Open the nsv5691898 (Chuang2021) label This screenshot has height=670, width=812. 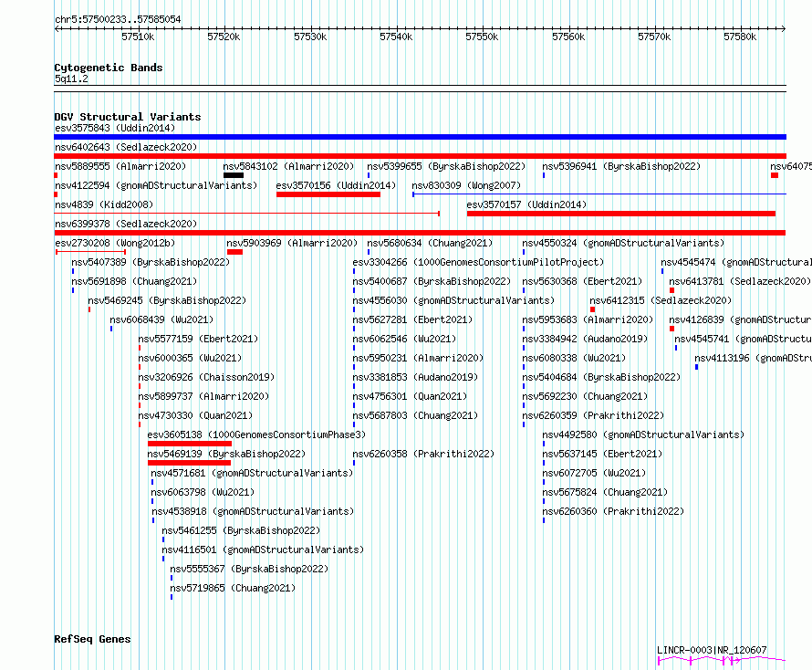pos(134,281)
